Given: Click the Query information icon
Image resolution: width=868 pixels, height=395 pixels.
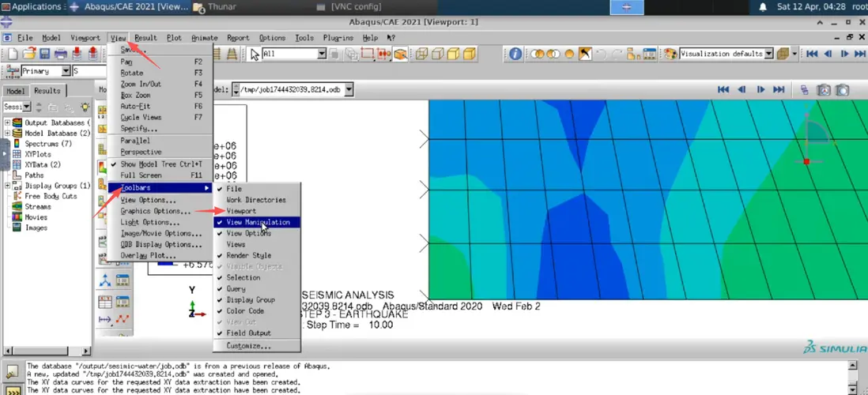Looking at the screenshot, I should (x=515, y=54).
